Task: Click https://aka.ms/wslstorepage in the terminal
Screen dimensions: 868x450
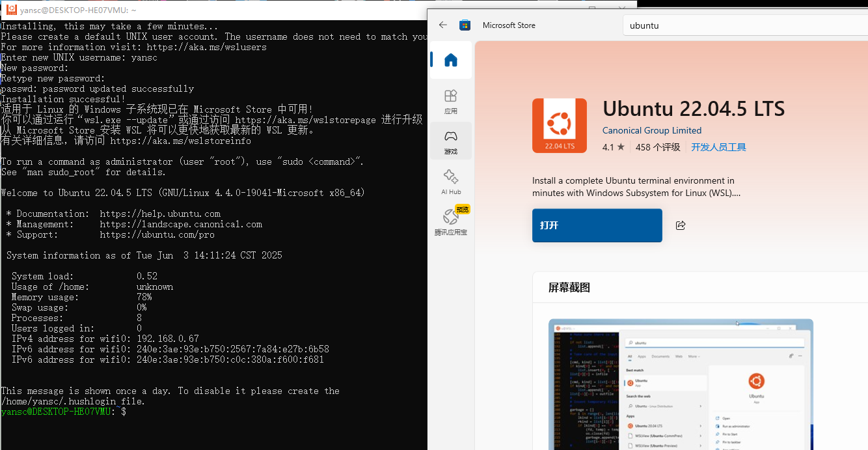Action: coord(305,120)
